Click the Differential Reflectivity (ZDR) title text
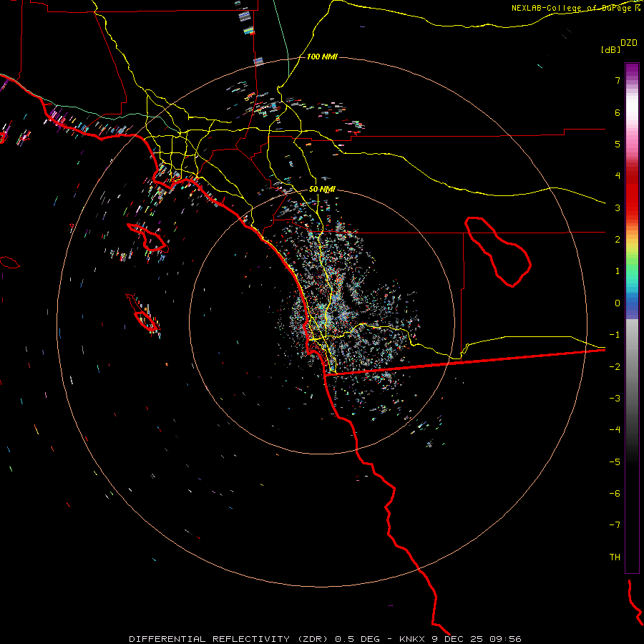Viewport: 644px width, 644px height. tap(228, 639)
